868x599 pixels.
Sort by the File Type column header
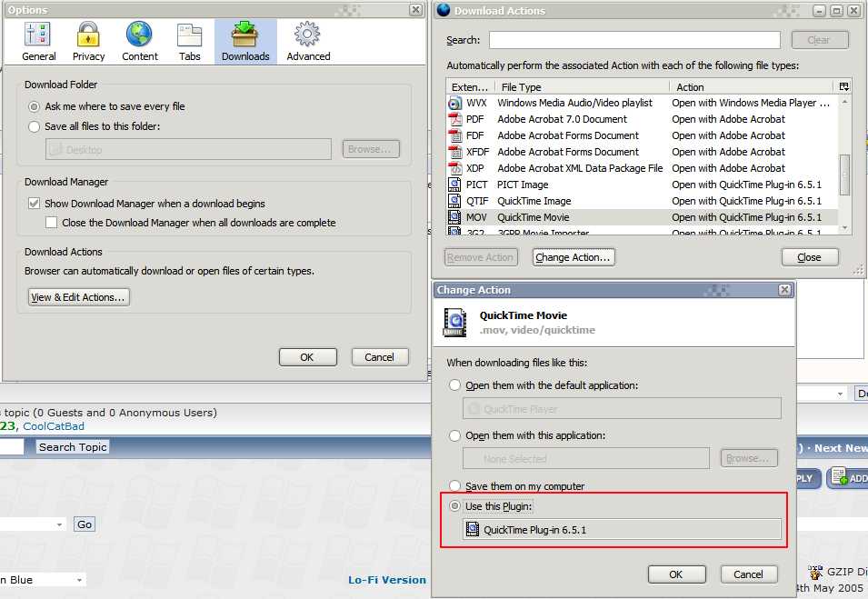coord(583,87)
